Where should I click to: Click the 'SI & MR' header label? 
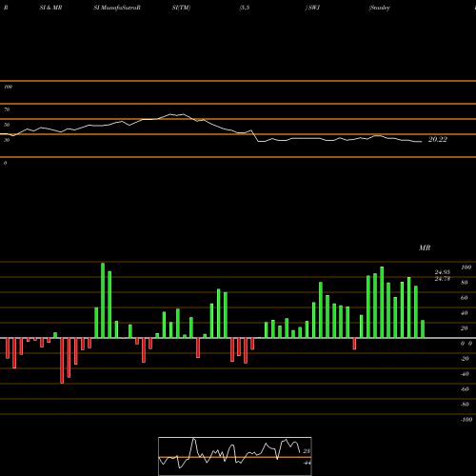click(50, 8)
